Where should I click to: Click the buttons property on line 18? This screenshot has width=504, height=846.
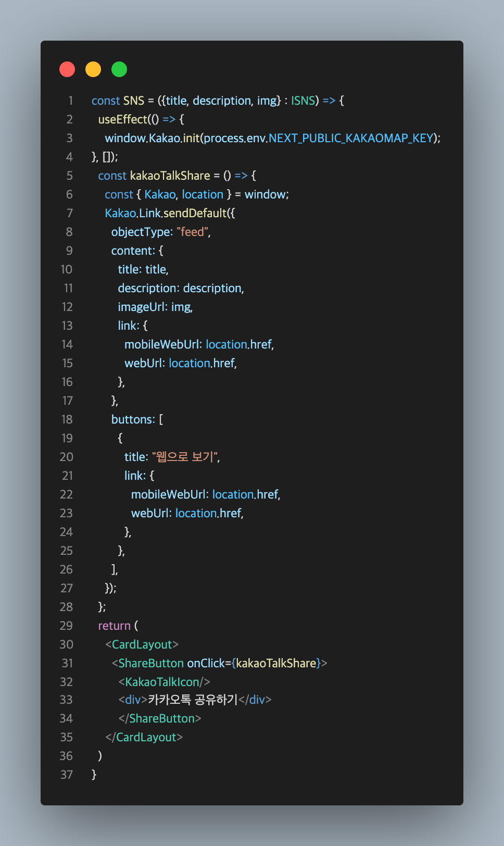(x=132, y=419)
